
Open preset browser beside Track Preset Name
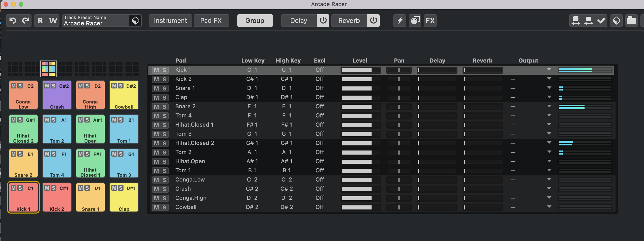[x=135, y=21]
